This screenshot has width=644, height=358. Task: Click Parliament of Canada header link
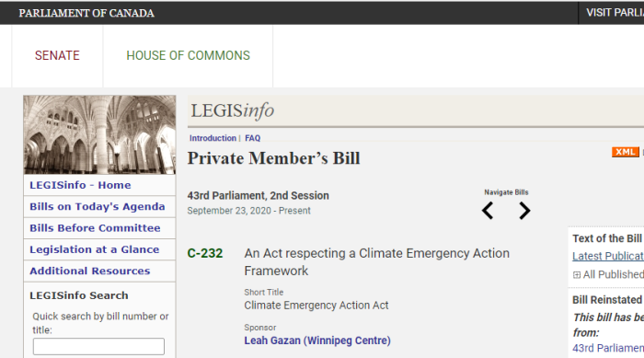[x=86, y=13]
